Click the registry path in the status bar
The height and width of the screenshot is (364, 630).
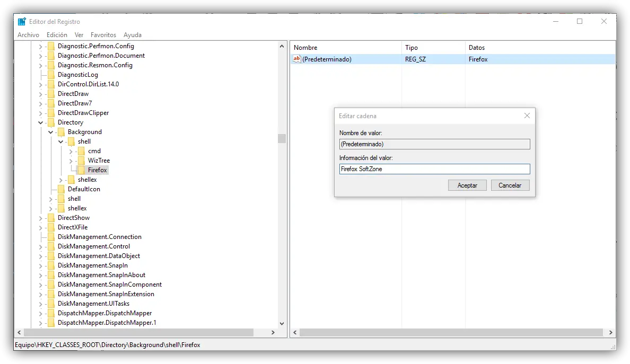(x=107, y=345)
